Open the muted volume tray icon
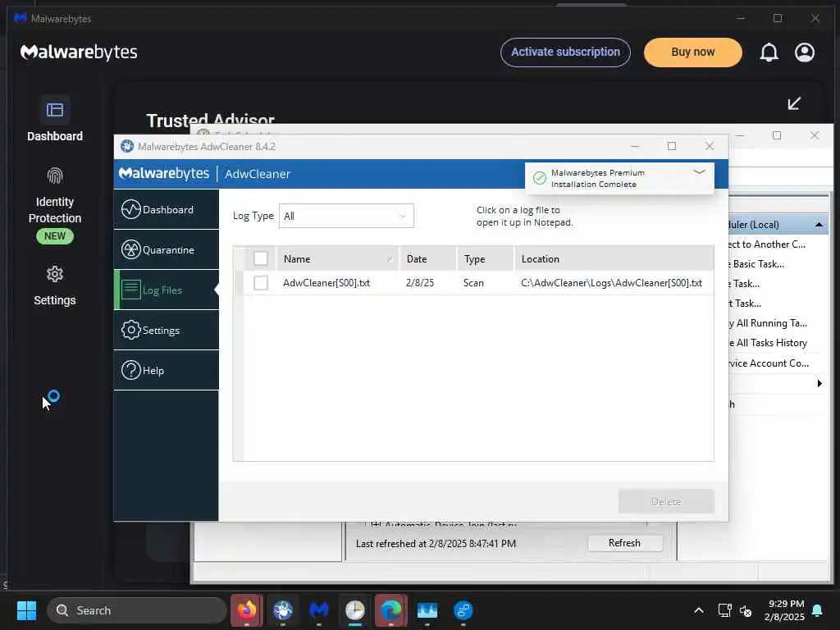This screenshot has height=630, width=840. pyautogui.click(x=745, y=610)
